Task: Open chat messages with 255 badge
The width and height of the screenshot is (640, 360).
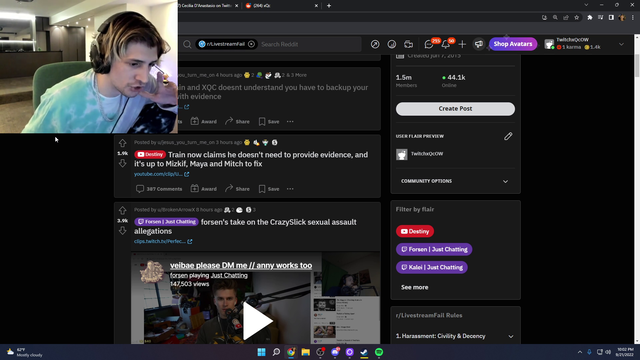Action: [429, 44]
